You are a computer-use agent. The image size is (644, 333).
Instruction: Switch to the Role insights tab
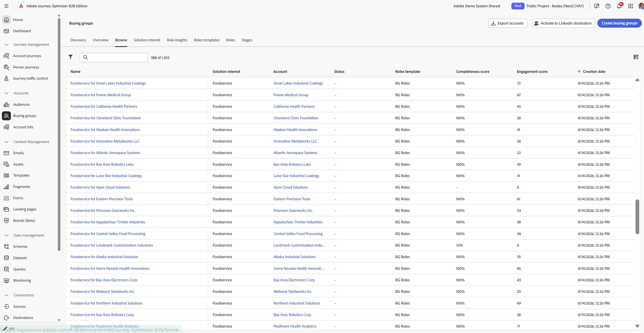[x=177, y=40]
